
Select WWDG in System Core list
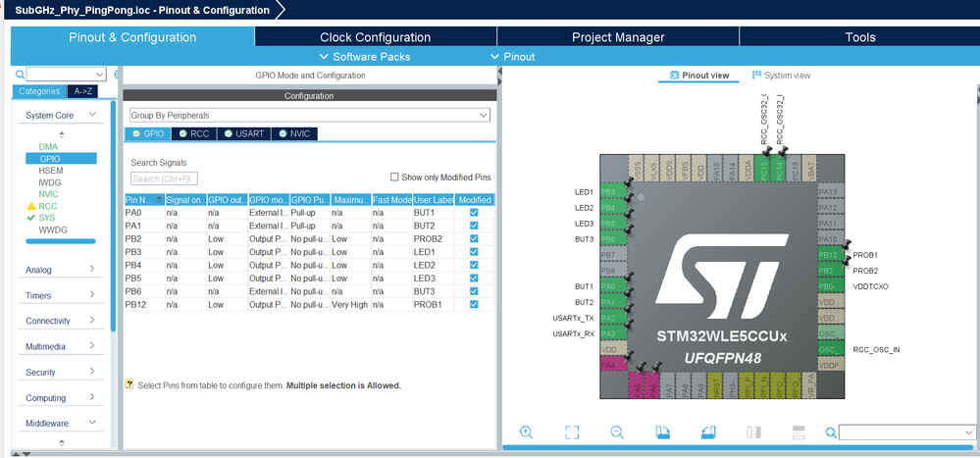click(53, 229)
